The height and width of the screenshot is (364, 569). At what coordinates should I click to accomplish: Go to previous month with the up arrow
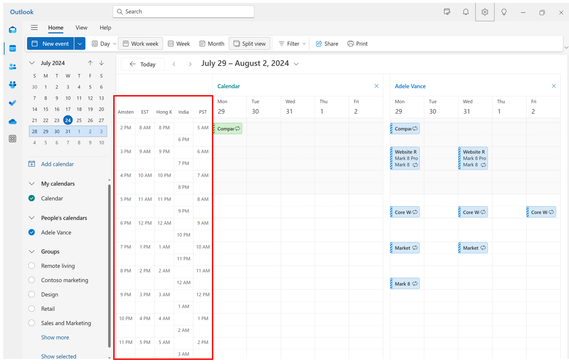click(90, 63)
